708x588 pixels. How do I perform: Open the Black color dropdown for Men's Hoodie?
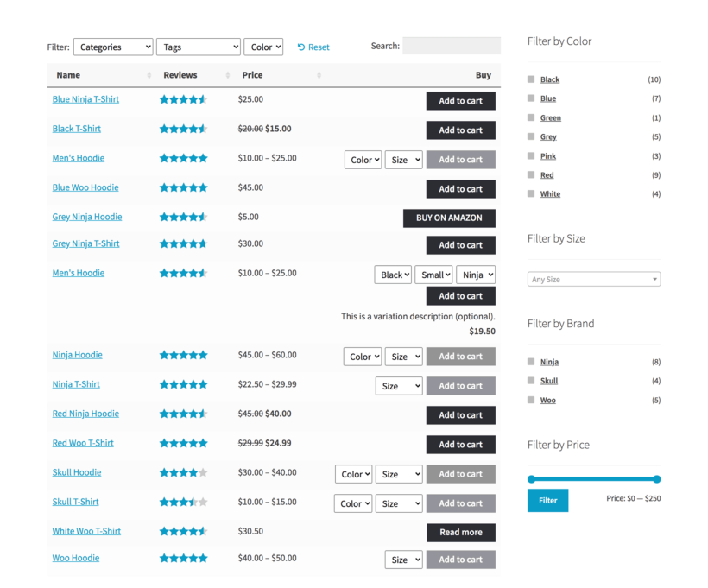[x=392, y=274]
